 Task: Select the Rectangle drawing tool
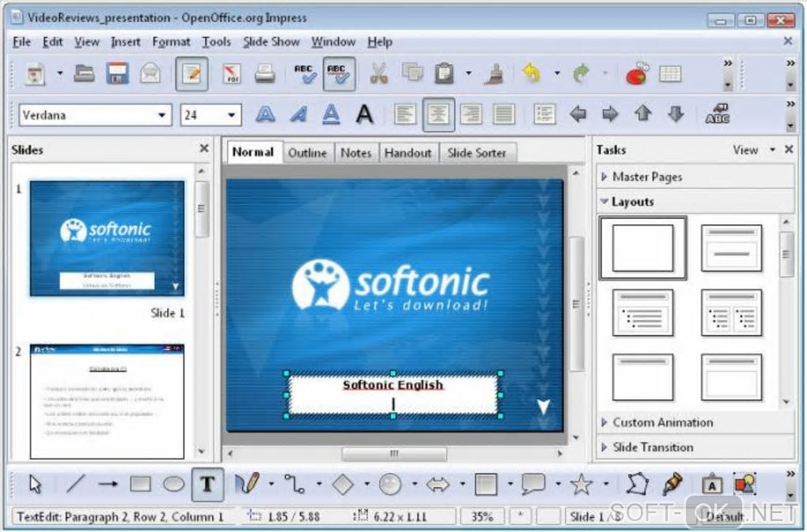pos(141,485)
